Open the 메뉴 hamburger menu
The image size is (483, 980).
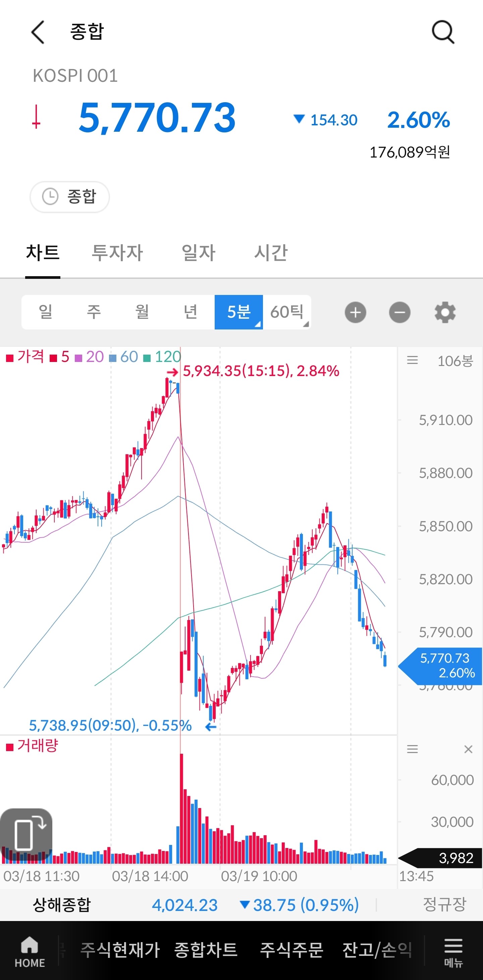click(453, 952)
